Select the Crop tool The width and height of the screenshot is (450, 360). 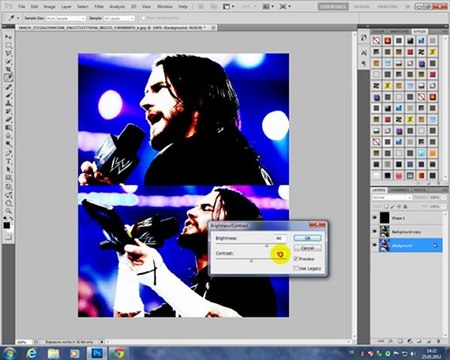pyautogui.click(x=8, y=69)
